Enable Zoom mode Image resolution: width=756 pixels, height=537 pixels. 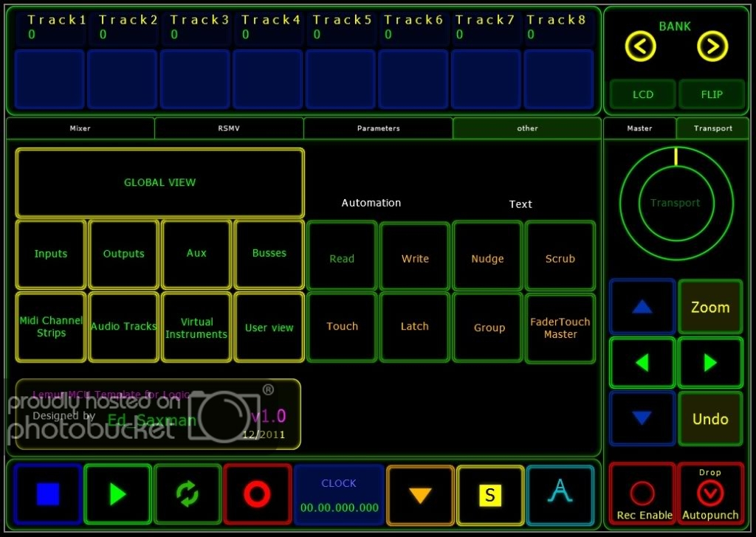click(x=710, y=307)
